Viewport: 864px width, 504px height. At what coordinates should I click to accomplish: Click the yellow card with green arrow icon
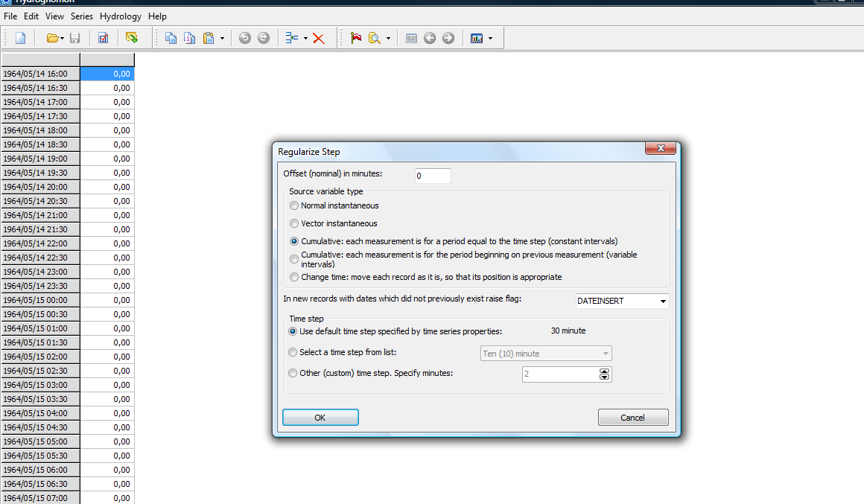point(132,38)
